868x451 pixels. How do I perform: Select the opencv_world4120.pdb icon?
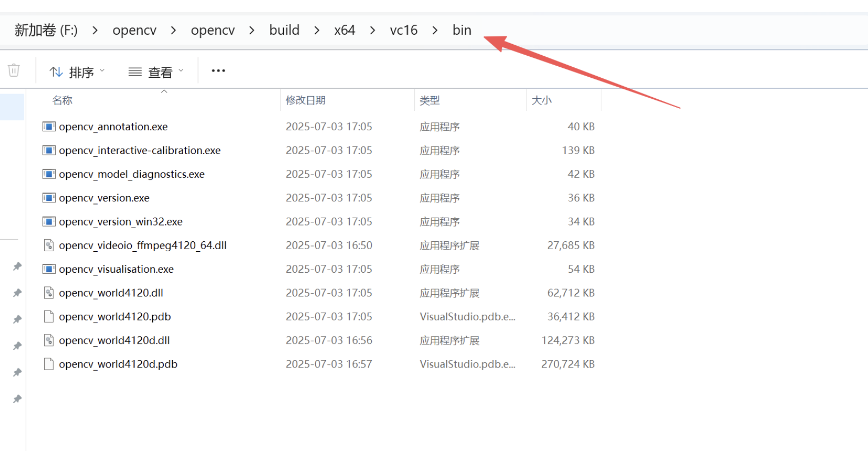[x=49, y=316]
